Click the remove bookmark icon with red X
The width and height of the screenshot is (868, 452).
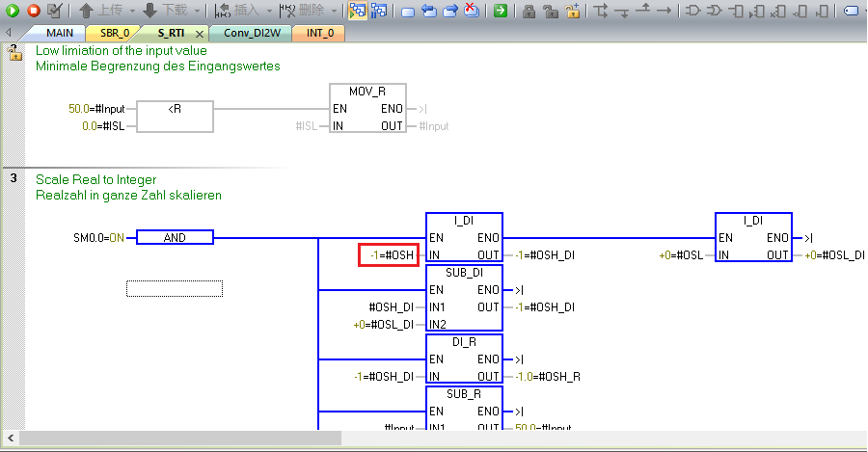pos(472,11)
